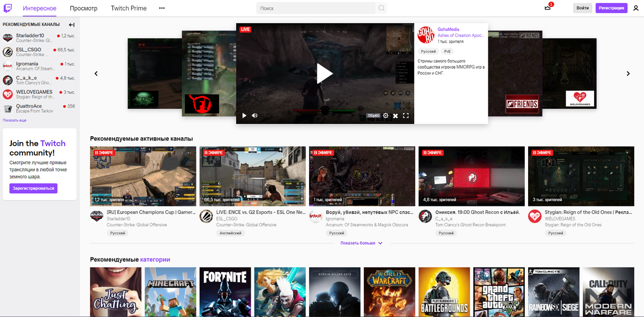This screenshot has width=644, height=317.
Task: Open the Prime loot crown icon
Action: pyautogui.click(x=547, y=8)
